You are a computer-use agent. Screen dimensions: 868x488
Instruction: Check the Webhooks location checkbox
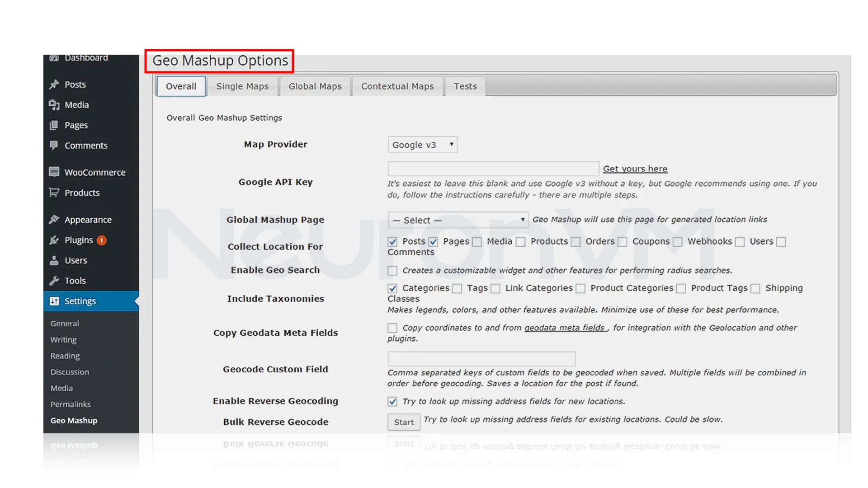point(677,242)
